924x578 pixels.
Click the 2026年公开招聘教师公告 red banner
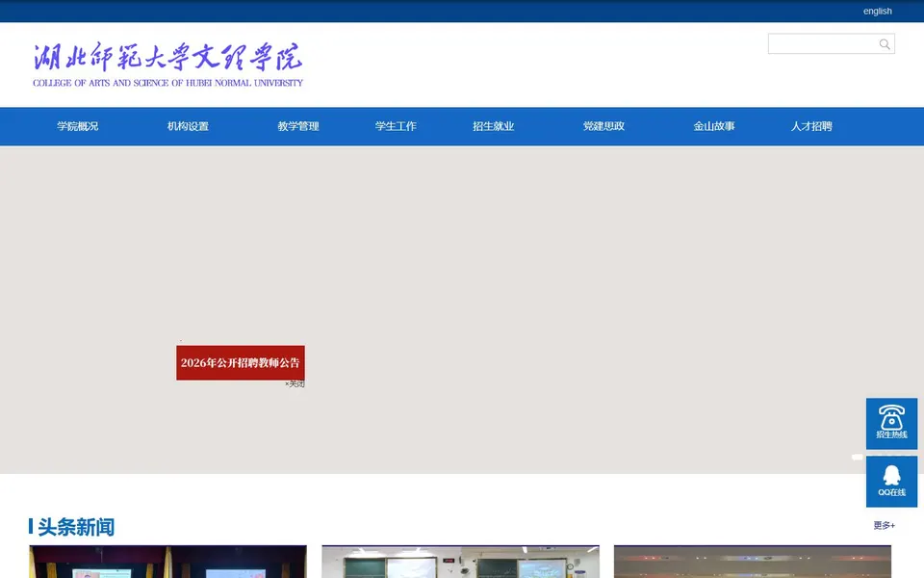pos(241,363)
